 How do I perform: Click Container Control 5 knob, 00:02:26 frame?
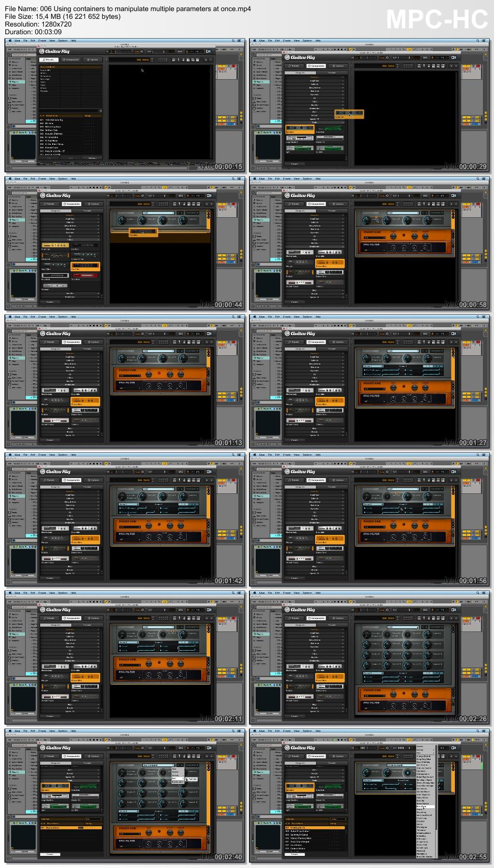(367, 644)
